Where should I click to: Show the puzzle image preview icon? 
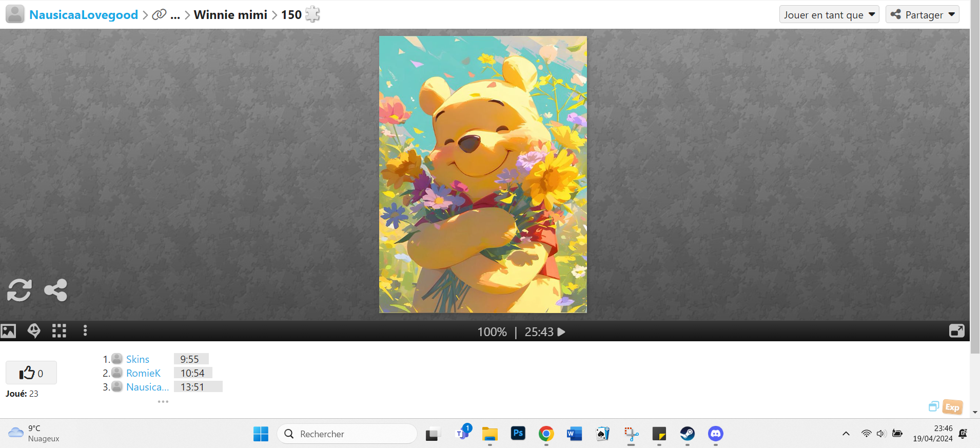tap(8, 331)
